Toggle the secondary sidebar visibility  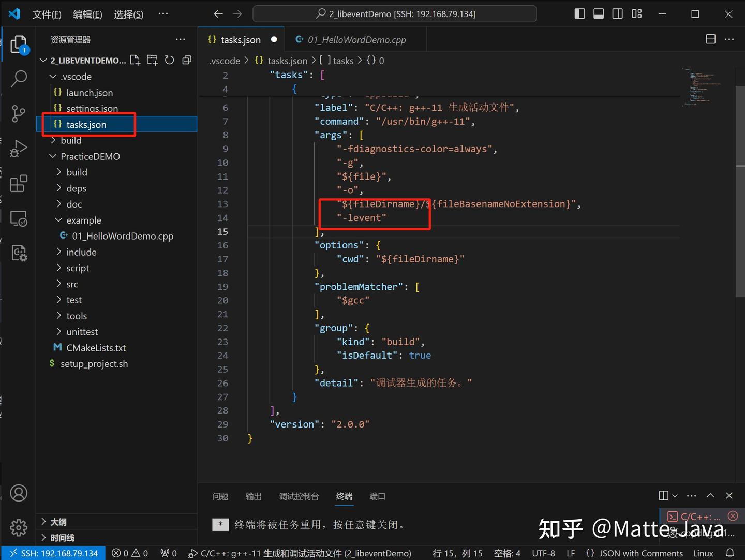point(617,13)
